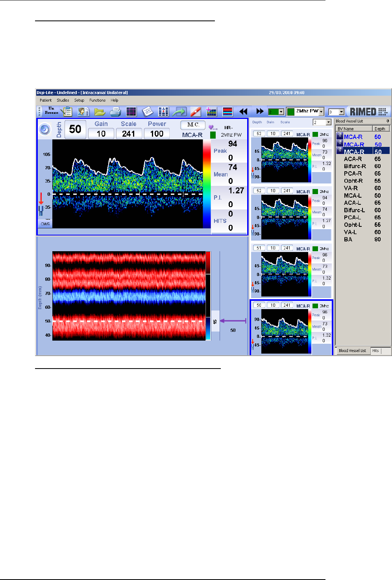Click the spectrum color scale bar
This screenshot has width=392, height=580.
point(207,184)
